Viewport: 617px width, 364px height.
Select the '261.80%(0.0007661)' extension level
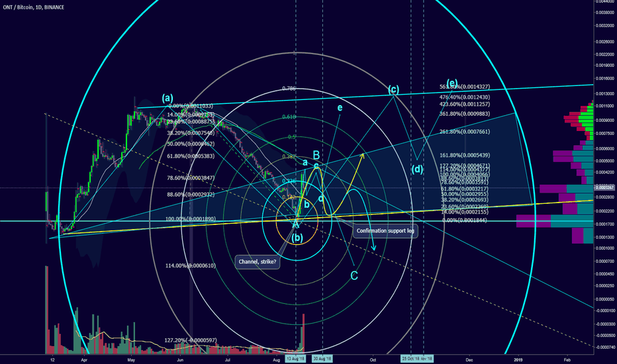point(465,132)
